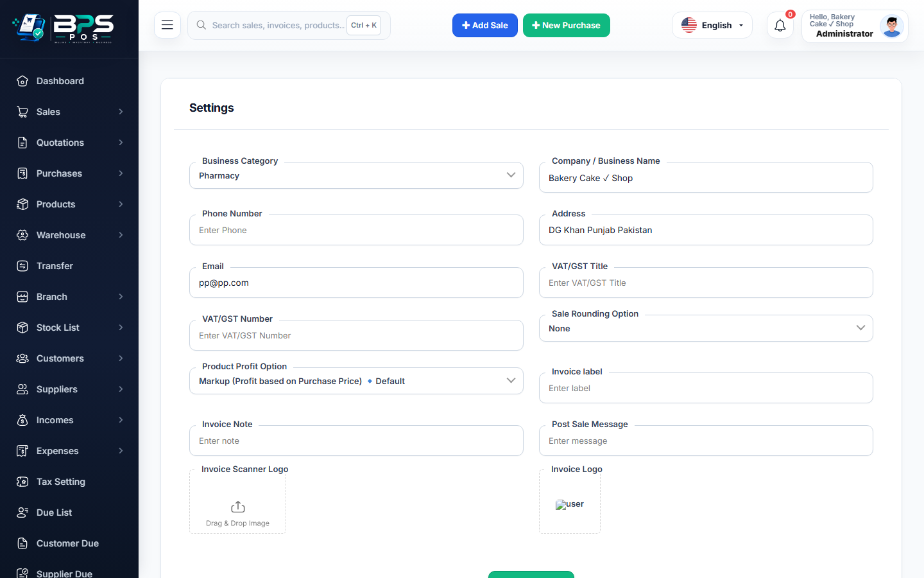Expand the Warehouse submenu chevron
This screenshot has width=924, height=578.
point(121,235)
